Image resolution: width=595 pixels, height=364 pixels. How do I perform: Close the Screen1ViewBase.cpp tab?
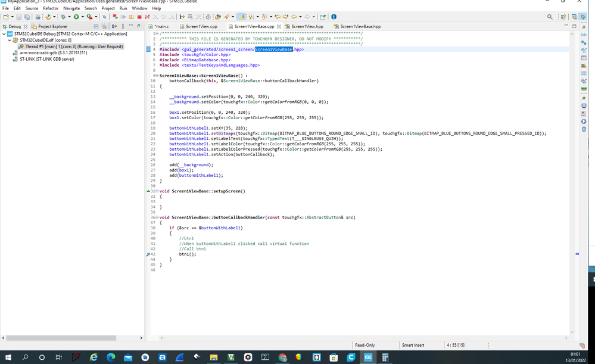279,27
